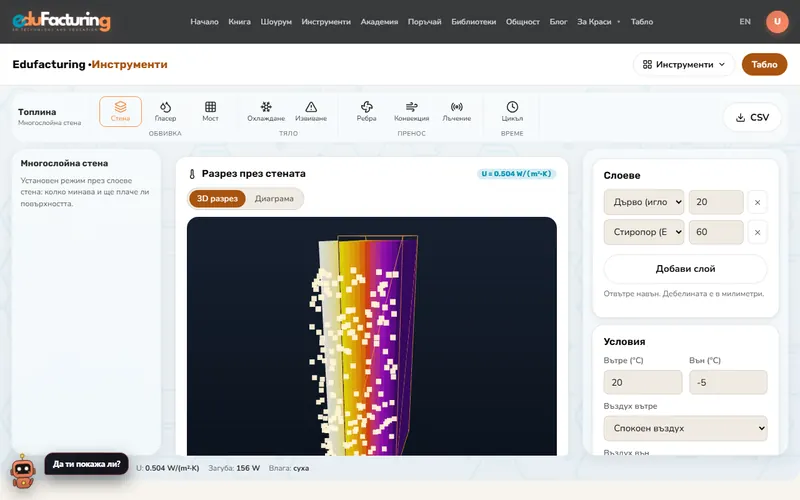The image size is (800, 500).
Task: Click the orange Табло button
Action: pyautogui.click(x=764, y=65)
